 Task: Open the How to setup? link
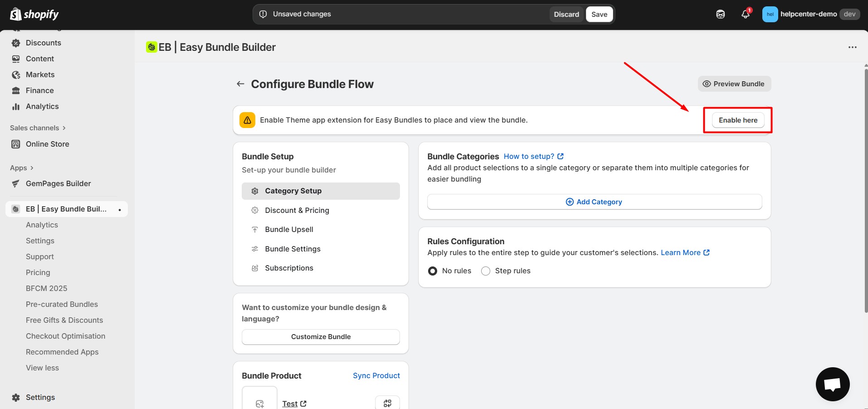(x=530, y=156)
